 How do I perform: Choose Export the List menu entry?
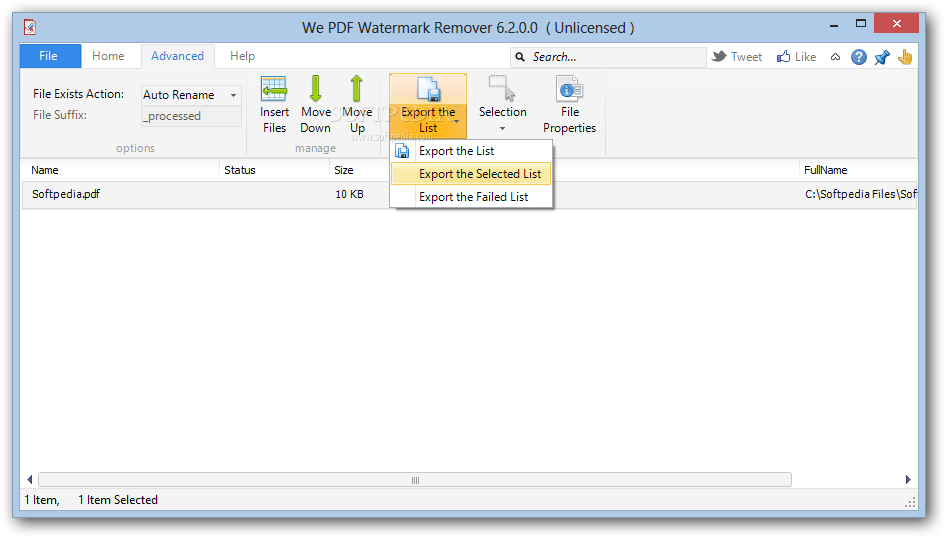click(x=471, y=151)
